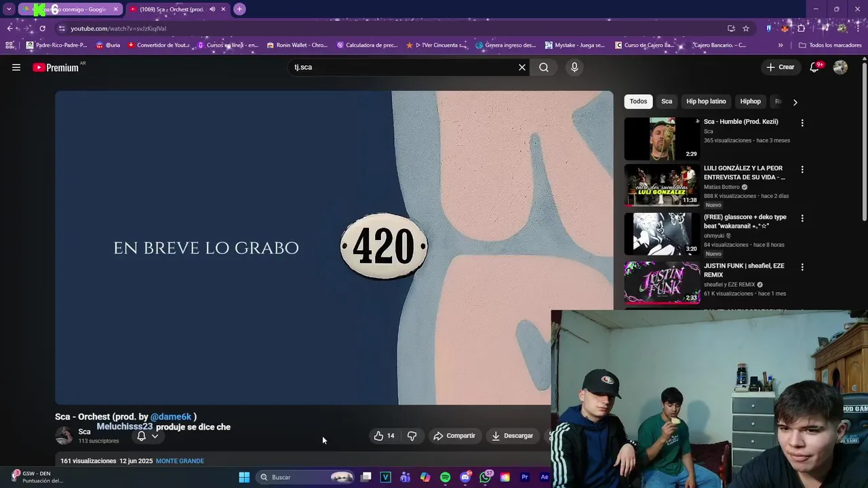Open the YouTube hamburger guide menu

pos(16,67)
